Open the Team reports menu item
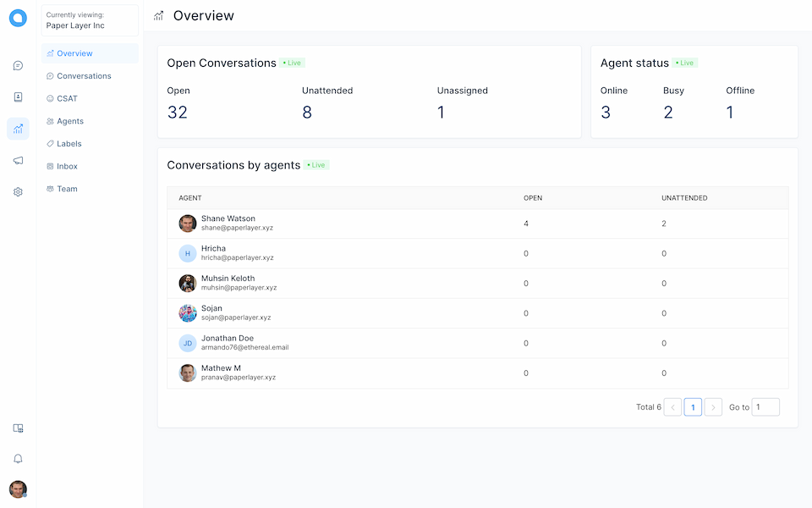812x508 pixels. [90, 189]
